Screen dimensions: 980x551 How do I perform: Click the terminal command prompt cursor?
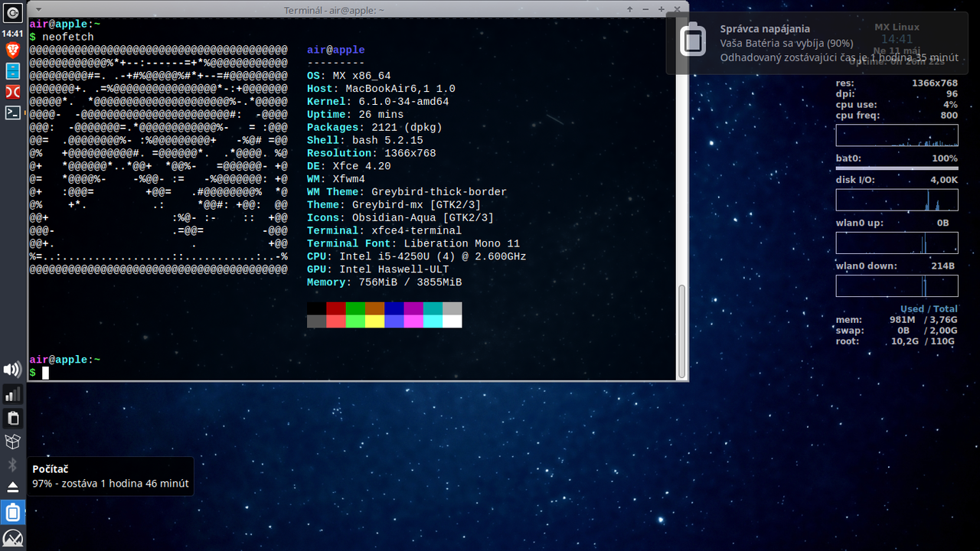(x=45, y=373)
